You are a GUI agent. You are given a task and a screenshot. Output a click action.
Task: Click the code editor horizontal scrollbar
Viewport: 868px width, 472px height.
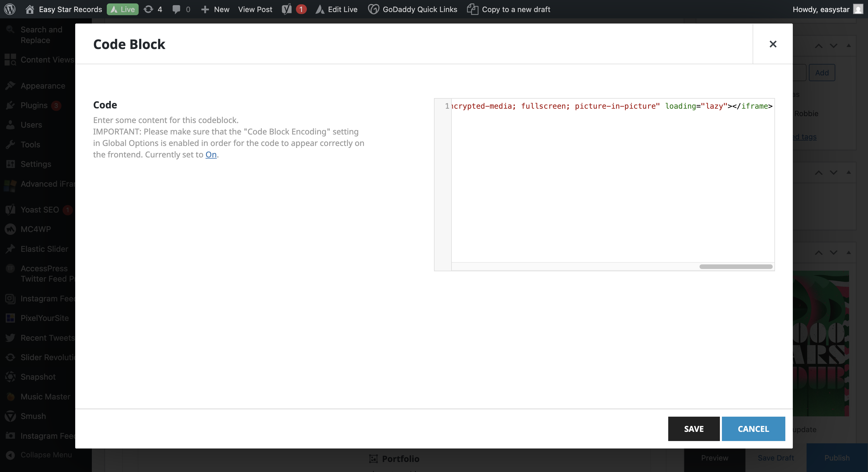[736, 267]
